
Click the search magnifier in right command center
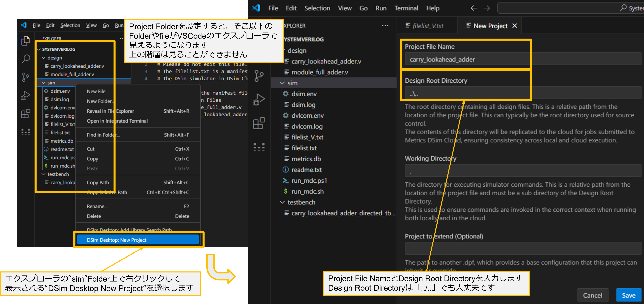[x=623, y=8]
